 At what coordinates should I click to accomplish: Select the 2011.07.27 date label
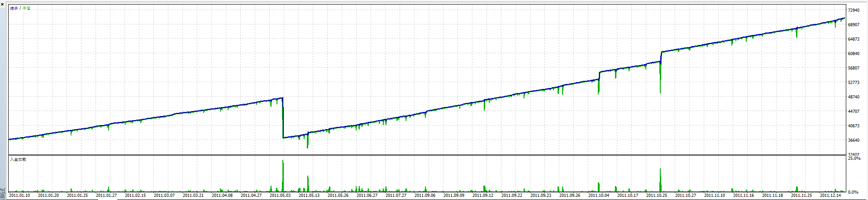click(x=396, y=195)
